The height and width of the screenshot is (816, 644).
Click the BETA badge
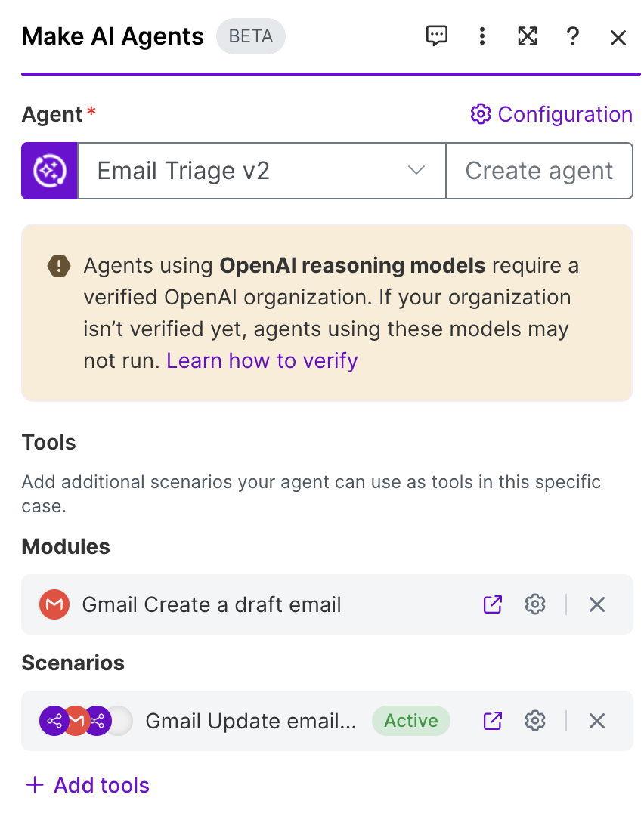point(250,36)
